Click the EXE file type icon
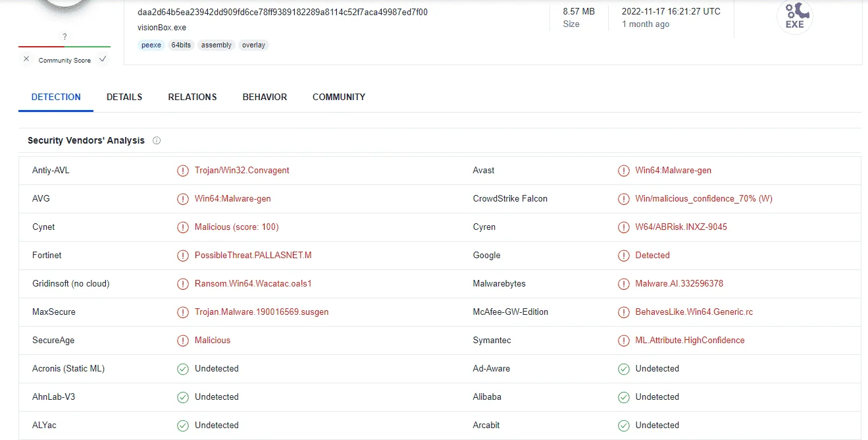The height and width of the screenshot is (440, 868). (794, 16)
